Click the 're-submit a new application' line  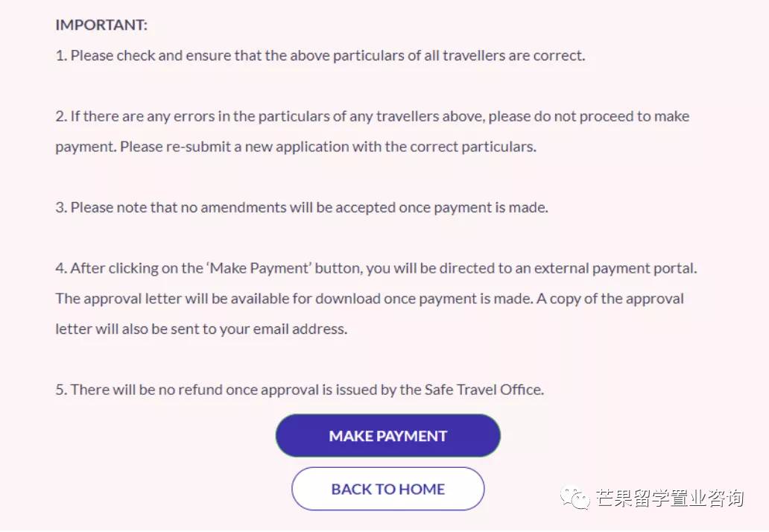(296, 147)
